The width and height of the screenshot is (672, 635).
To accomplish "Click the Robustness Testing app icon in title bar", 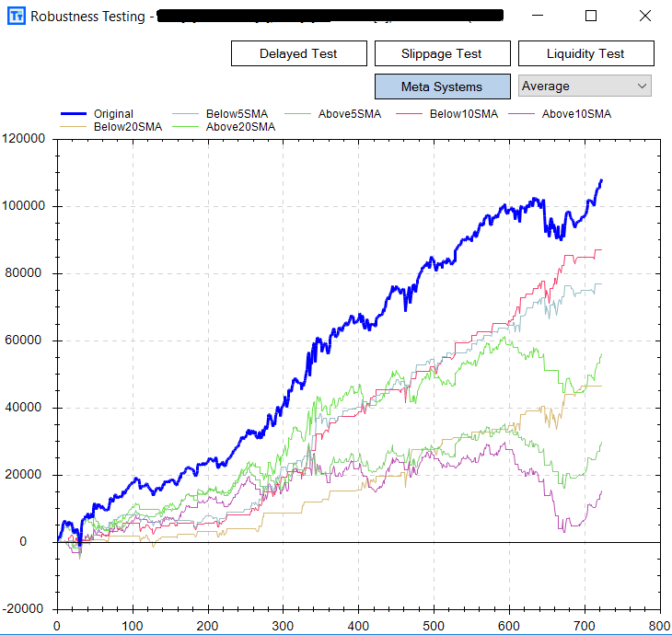I will 16,16.
